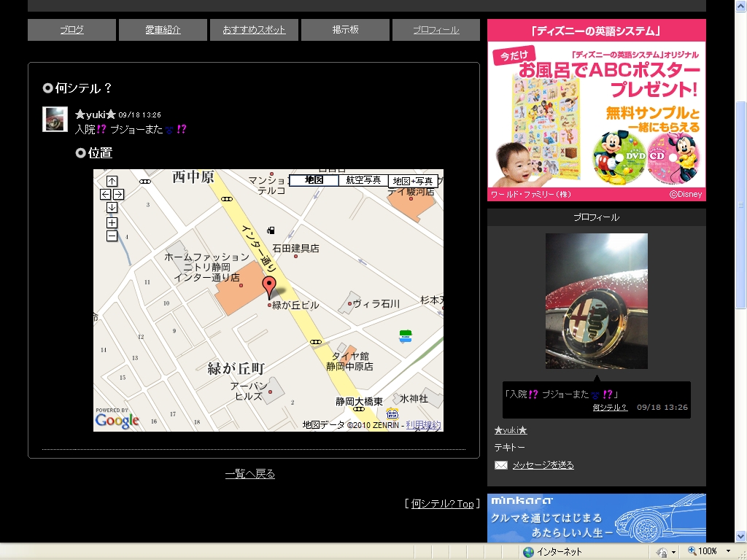Click the security lock icon in the status bar
This screenshot has height=560, width=747.
[x=662, y=552]
